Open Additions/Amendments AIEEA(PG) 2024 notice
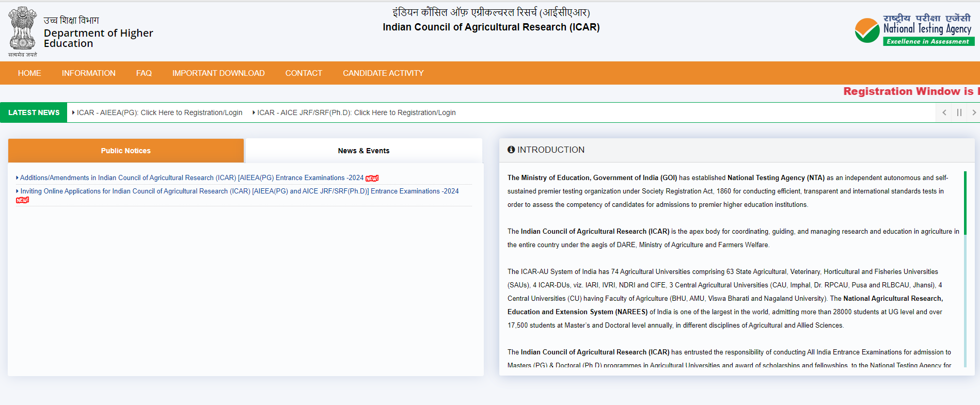The height and width of the screenshot is (405, 980). click(x=192, y=178)
